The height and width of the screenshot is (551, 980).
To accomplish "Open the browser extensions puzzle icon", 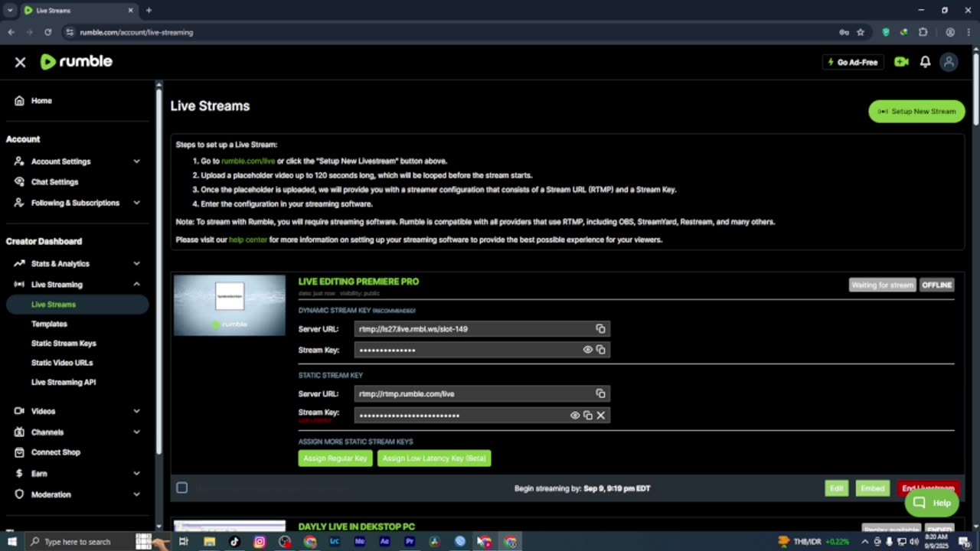I will (x=923, y=32).
